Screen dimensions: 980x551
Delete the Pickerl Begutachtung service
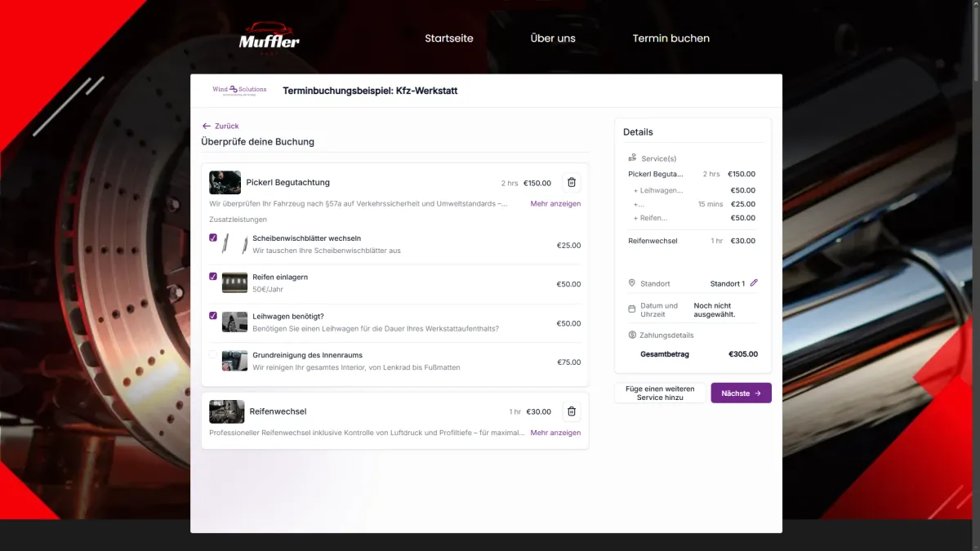click(x=572, y=183)
